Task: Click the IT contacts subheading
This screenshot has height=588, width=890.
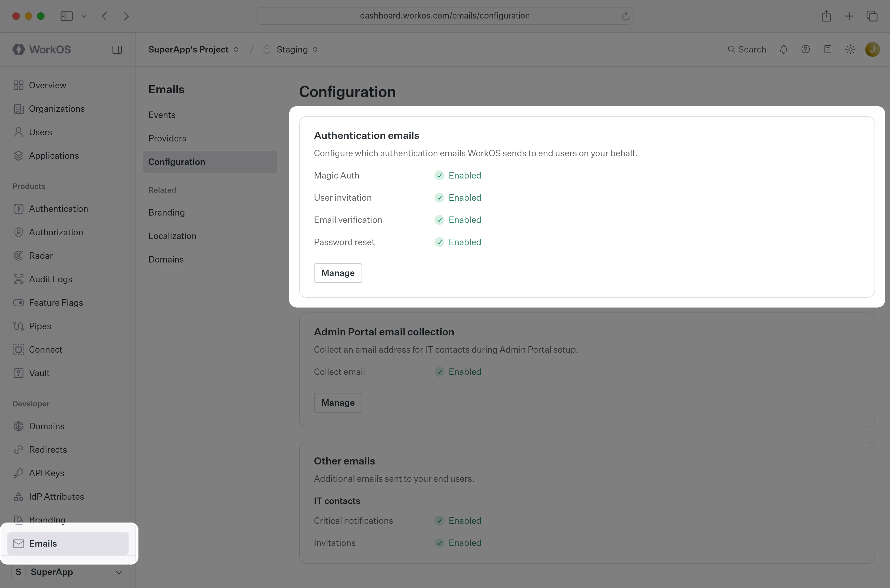Action: (x=337, y=501)
